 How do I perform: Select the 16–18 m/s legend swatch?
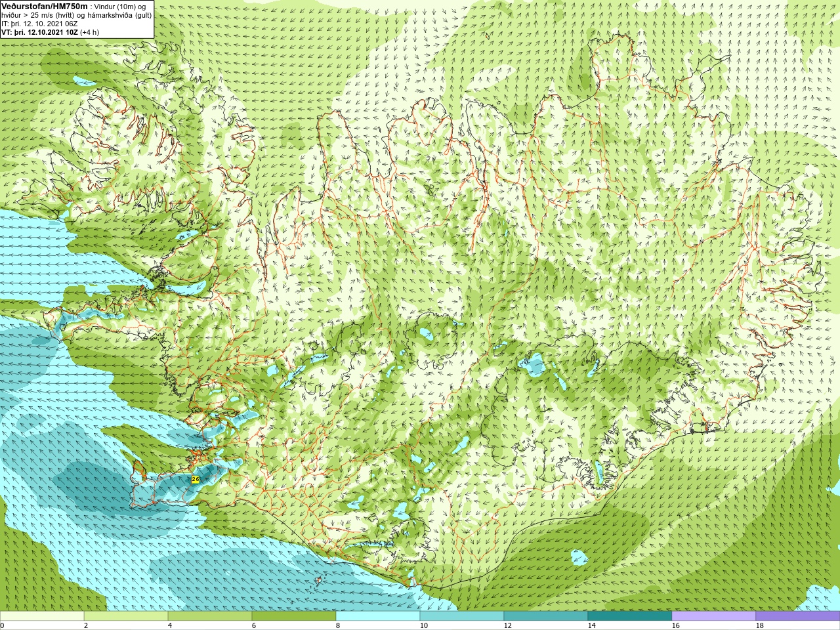tap(714, 616)
